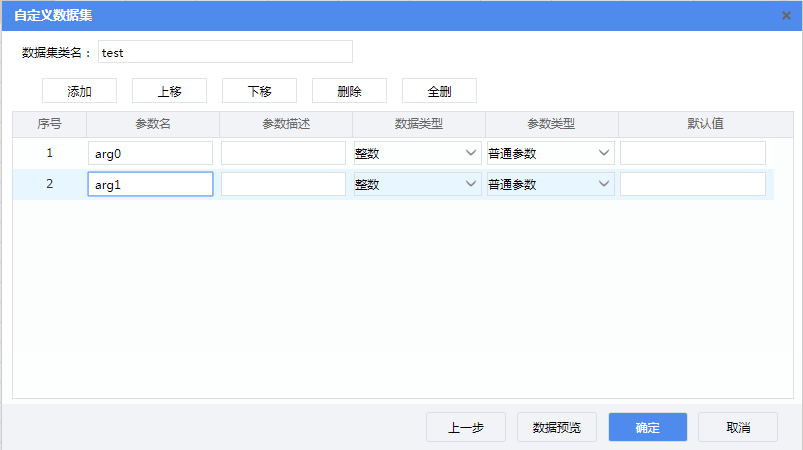Click the 全删 button
803x450 pixels.
point(439,91)
